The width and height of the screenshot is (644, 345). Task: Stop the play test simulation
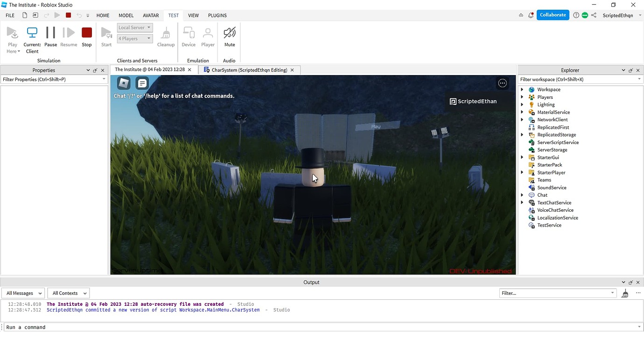tap(86, 33)
